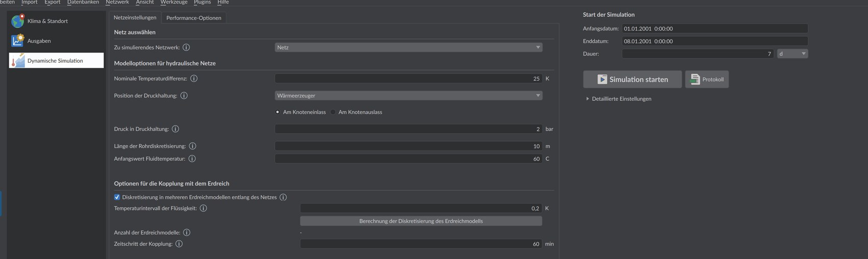Screen dimensions: 868x259
Task: Open the Position der Druckhaltung dropdown
Action: (x=408, y=95)
